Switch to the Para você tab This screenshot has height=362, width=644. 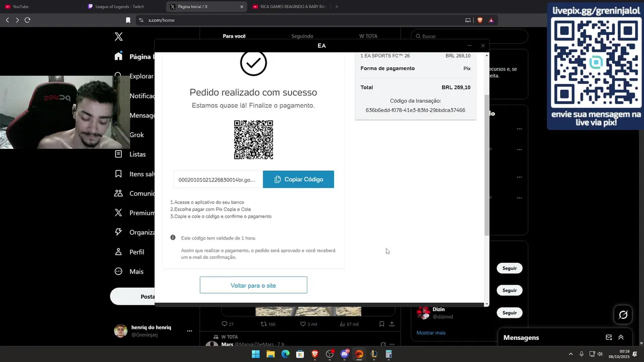pyautogui.click(x=234, y=36)
